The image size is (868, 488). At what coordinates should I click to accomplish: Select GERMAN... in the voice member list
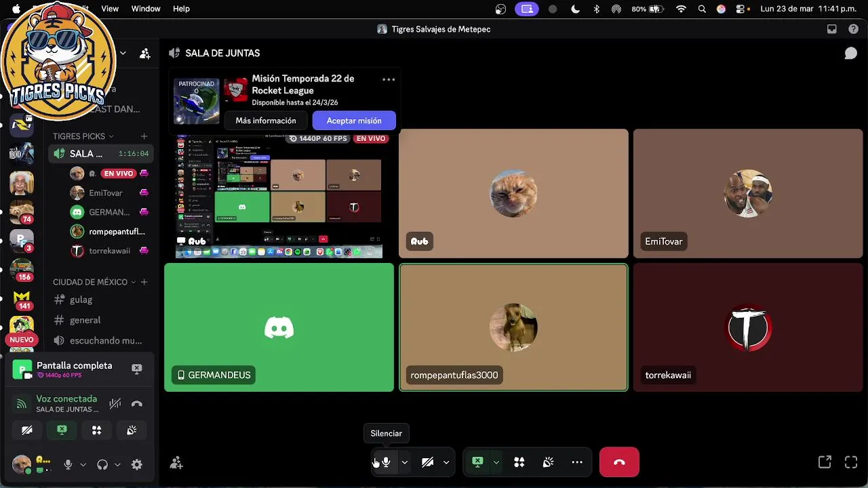(x=110, y=212)
